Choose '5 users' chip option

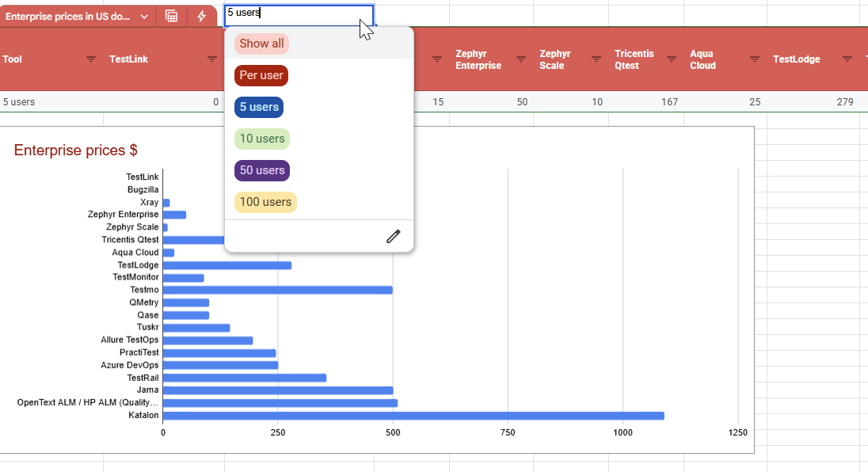coord(259,107)
